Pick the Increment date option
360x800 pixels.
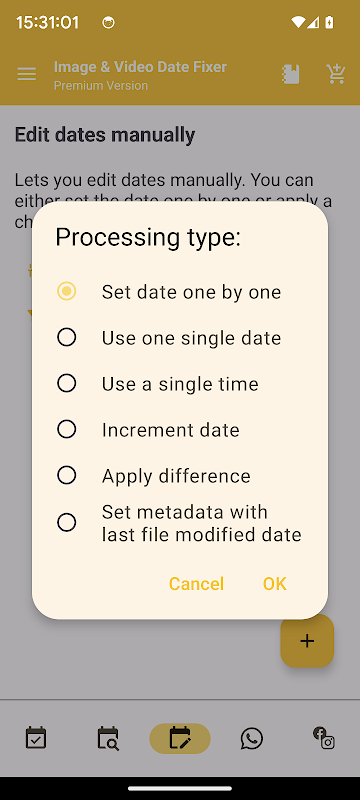[180, 430]
